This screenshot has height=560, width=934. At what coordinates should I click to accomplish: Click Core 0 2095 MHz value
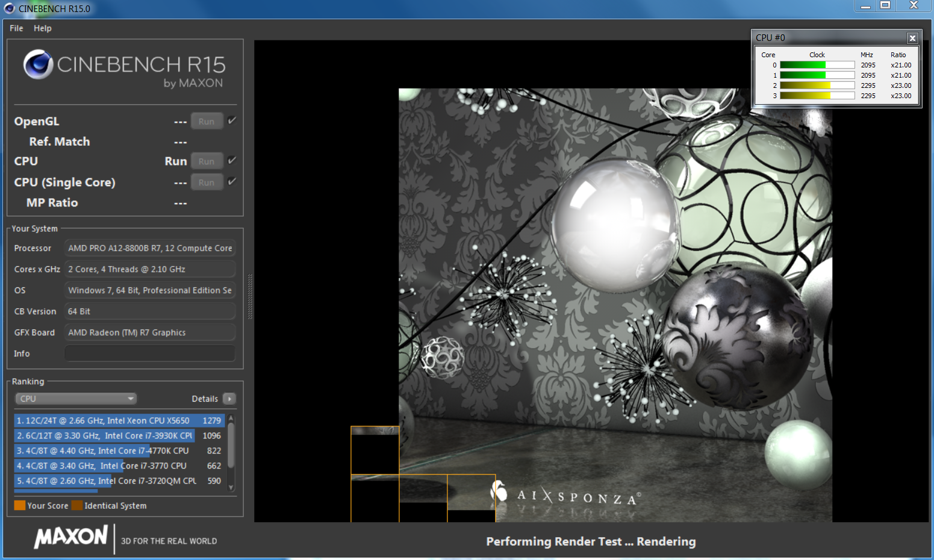click(868, 65)
